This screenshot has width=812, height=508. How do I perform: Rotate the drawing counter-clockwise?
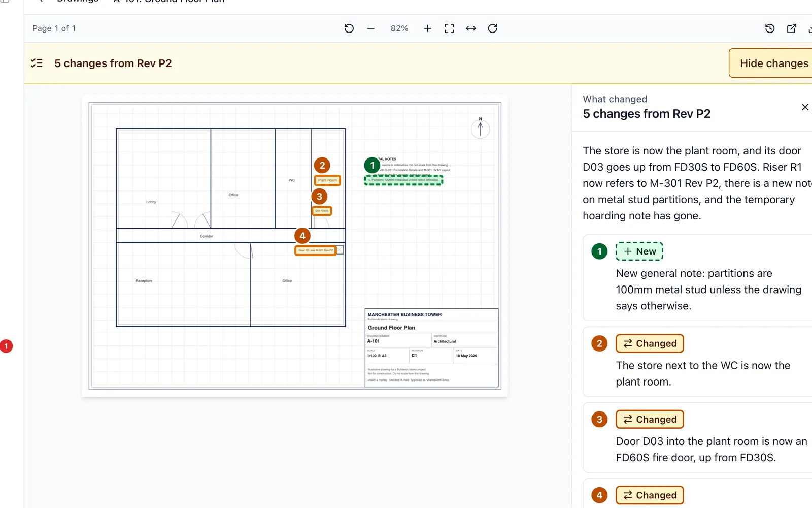click(349, 28)
